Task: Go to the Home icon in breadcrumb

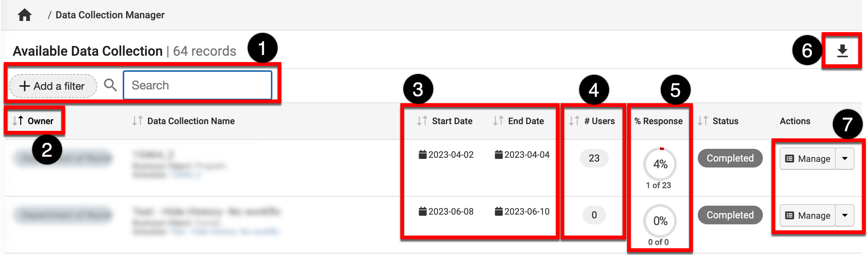Action: coord(25,15)
